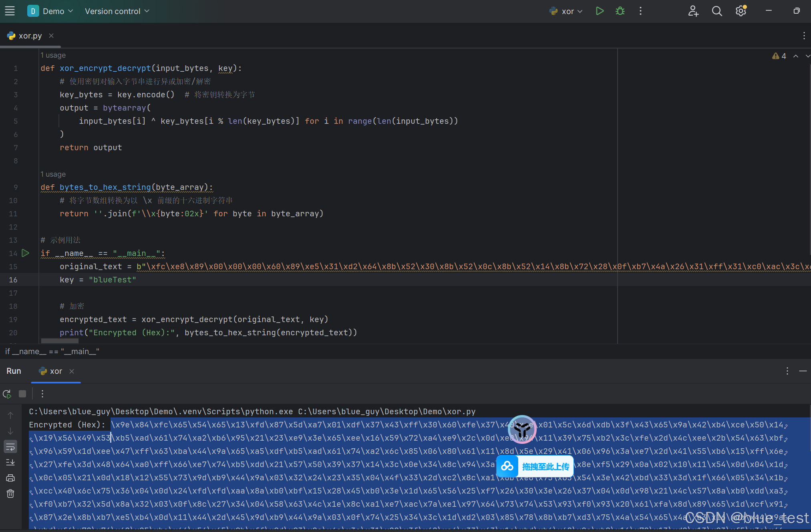This screenshot has height=532, width=811.
Task: Rerun the program in the Run panel
Action: [7, 394]
